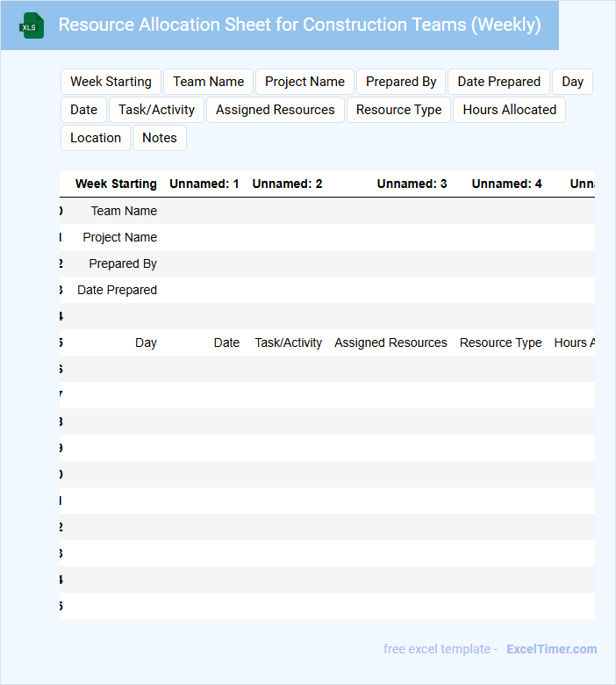This screenshot has height=685, width=616.
Task: Select the Week Starting tag
Action: tap(111, 82)
